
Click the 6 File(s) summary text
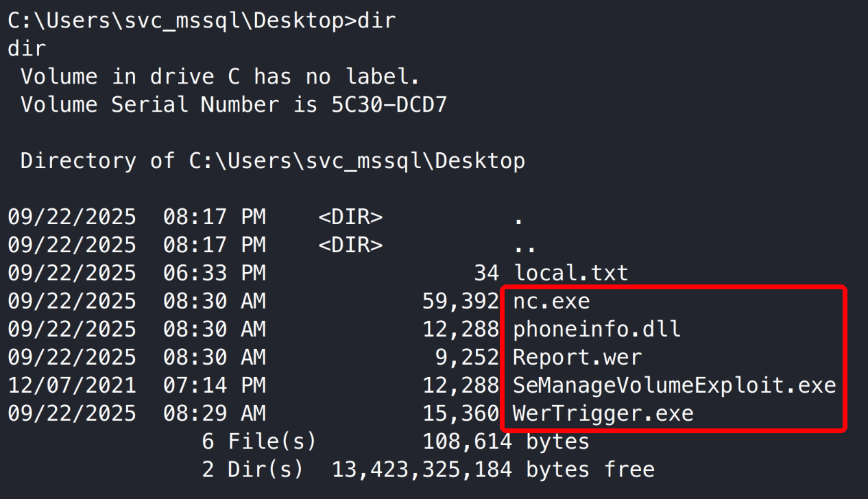(x=259, y=441)
